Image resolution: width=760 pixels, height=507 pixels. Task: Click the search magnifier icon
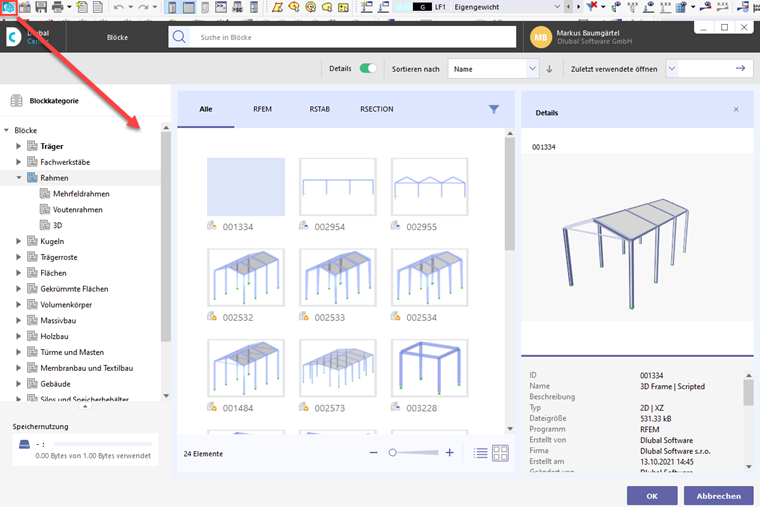(x=179, y=37)
